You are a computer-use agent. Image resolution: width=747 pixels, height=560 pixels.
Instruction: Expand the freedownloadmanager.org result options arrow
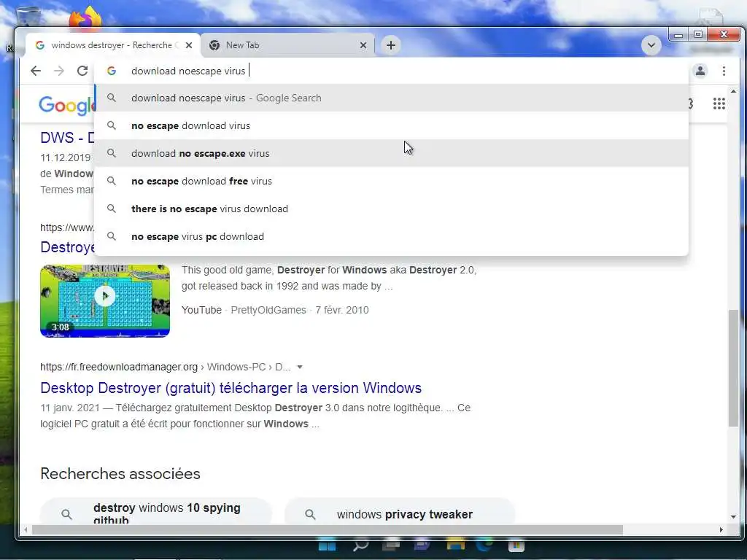[x=300, y=367]
